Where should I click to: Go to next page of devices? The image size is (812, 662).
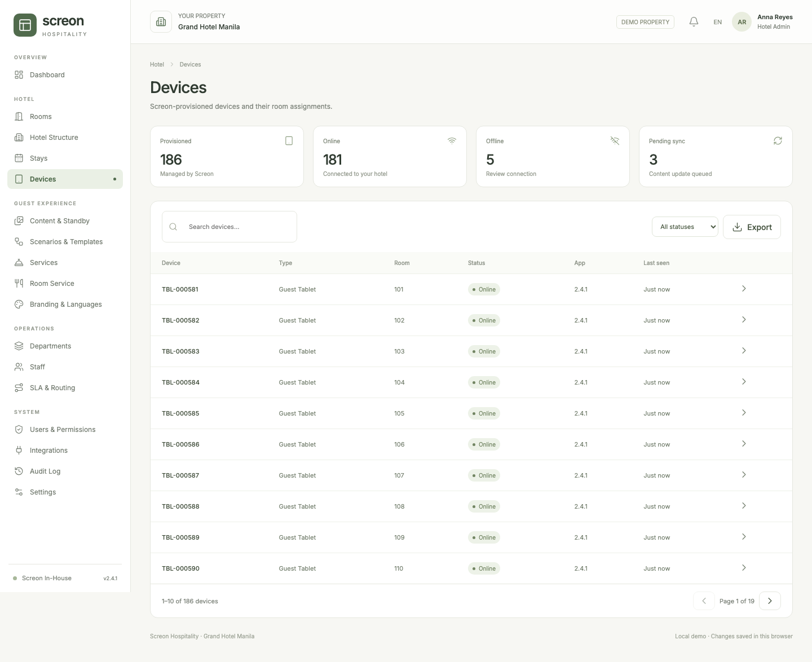(x=770, y=601)
